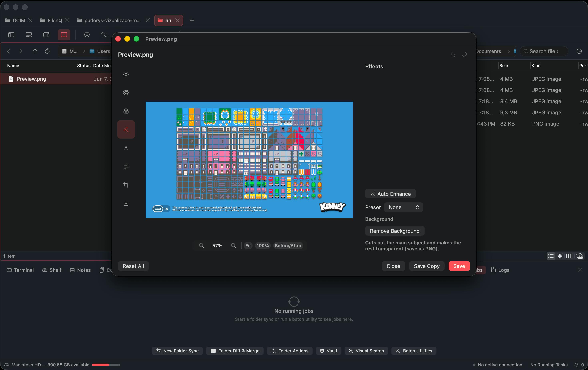Go forward in folder navigation
The width and height of the screenshot is (588, 370).
tap(21, 51)
